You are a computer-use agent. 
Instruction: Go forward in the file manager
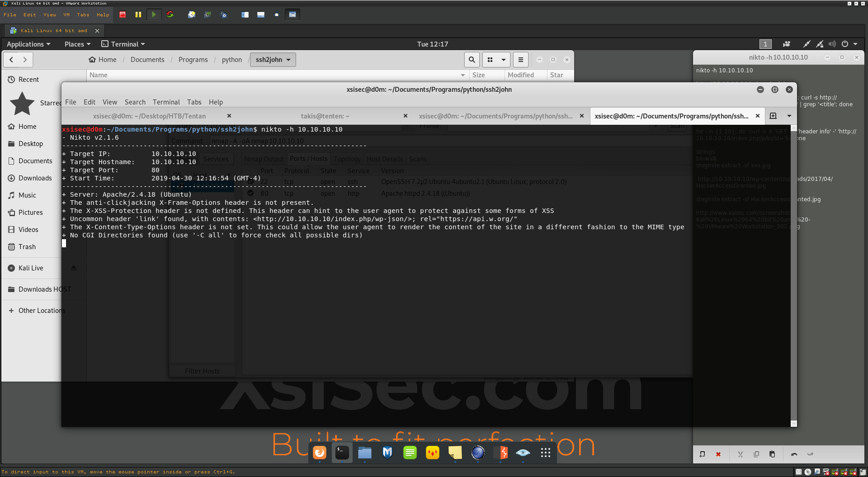pos(25,60)
